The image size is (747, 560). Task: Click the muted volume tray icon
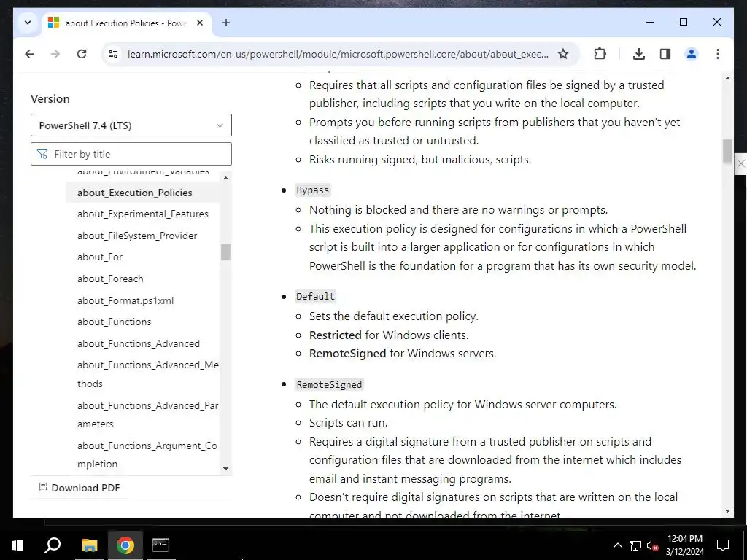click(x=652, y=545)
